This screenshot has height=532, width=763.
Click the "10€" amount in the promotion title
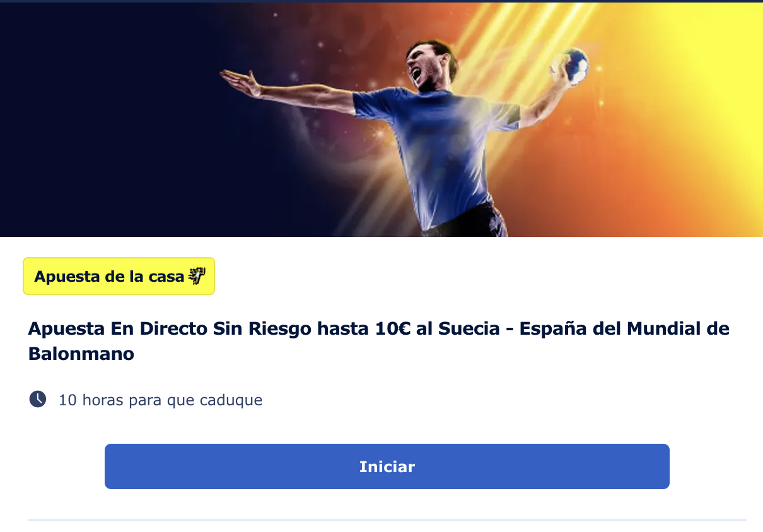392,329
